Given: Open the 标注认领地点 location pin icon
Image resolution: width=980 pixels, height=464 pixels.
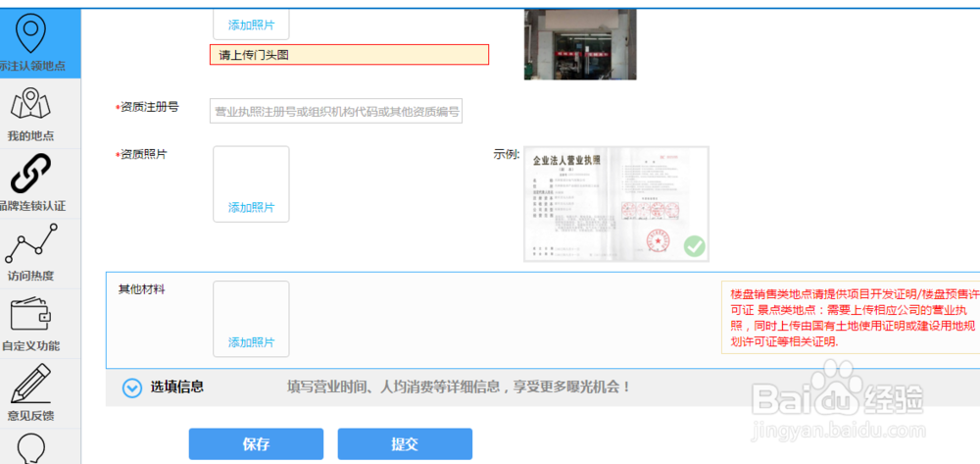Looking at the screenshot, I should (x=30, y=33).
